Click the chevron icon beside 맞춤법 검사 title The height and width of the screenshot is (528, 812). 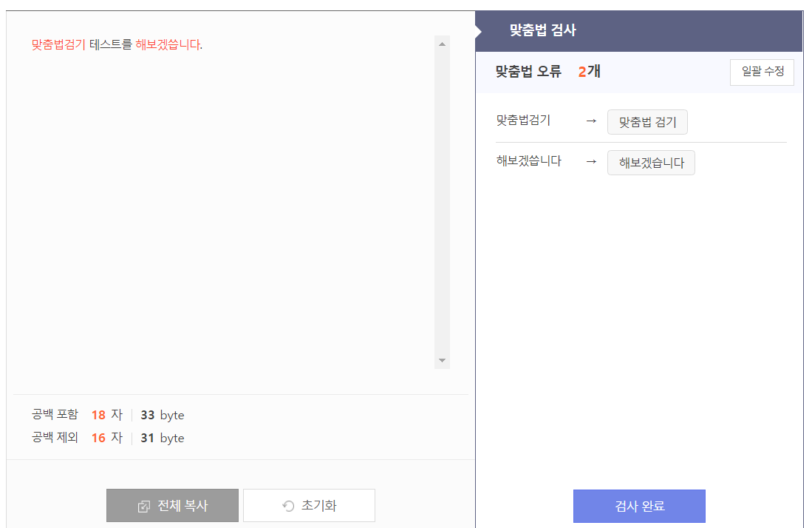pyautogui.click(x=479, y=30)
